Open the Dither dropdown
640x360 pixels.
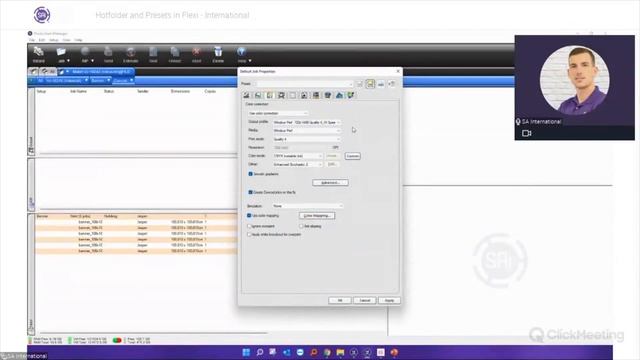tap(298, 164)
